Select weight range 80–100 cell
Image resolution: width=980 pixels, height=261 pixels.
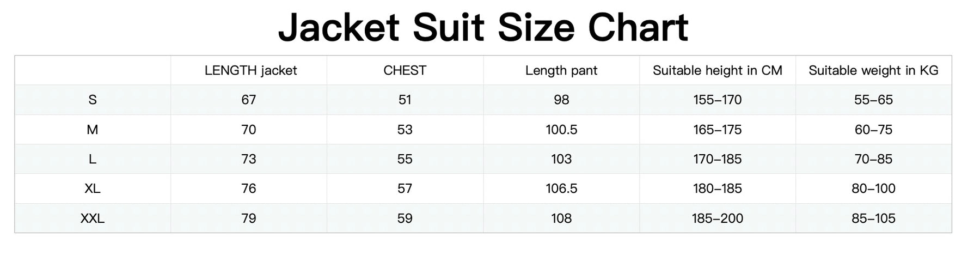click(873, 189)
